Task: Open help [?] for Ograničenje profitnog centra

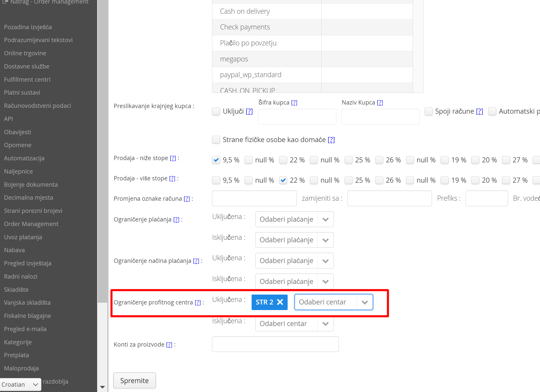Action: pos(198,302)
